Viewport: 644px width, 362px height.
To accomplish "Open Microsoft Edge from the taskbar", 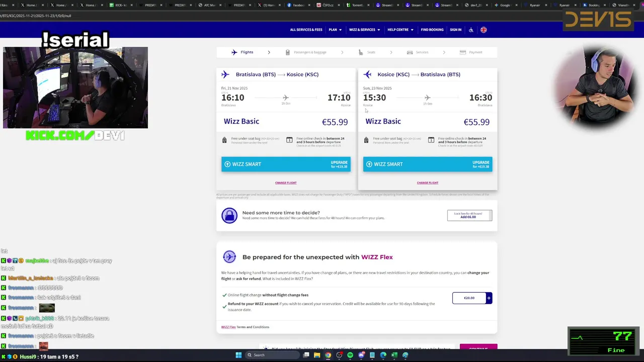I will pos(383,355).
